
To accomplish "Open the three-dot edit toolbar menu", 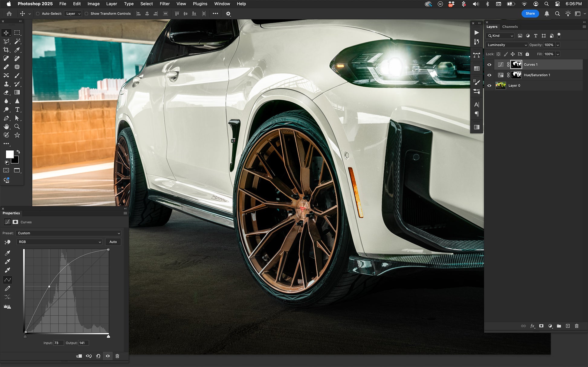I will (x=6, y=144).
